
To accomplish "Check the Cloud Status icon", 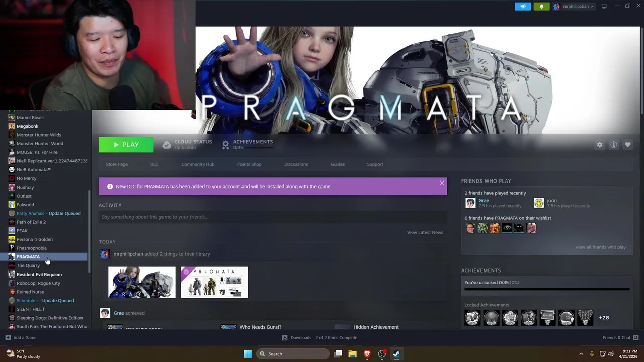I will pos(167,145).
